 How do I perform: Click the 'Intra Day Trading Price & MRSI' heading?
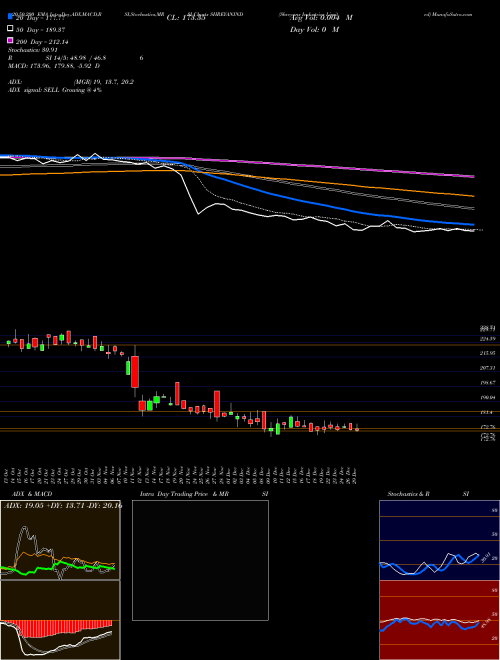click(204, 494)
